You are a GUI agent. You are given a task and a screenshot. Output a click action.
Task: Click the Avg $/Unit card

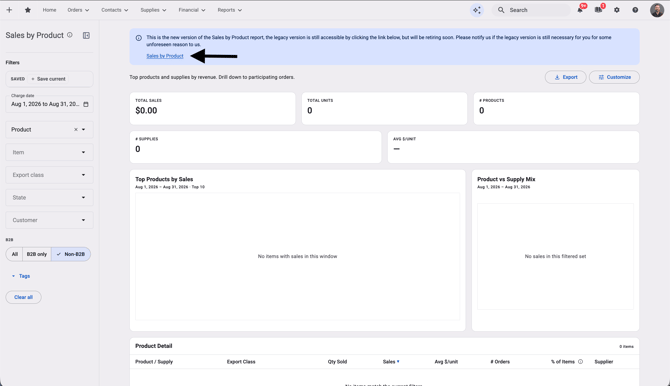[x=513, y=147]
